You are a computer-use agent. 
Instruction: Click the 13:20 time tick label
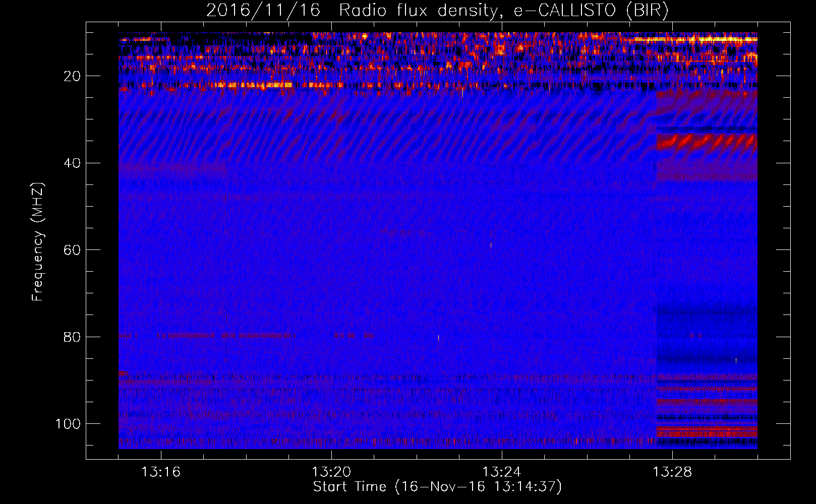pyautogui.click(x=331, y=472)
